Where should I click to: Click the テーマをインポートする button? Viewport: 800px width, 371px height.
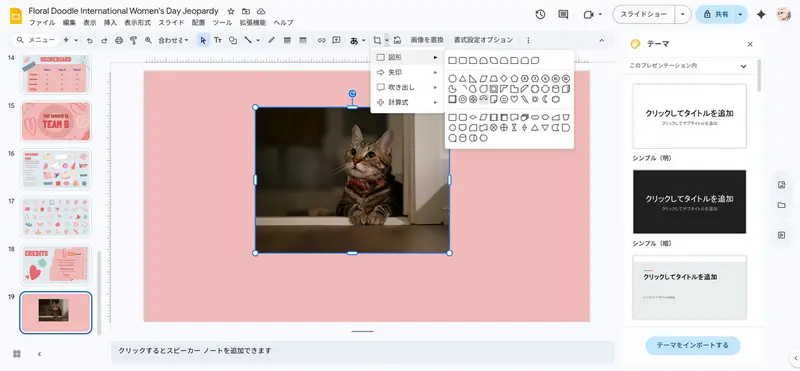[x=692, y=345]
